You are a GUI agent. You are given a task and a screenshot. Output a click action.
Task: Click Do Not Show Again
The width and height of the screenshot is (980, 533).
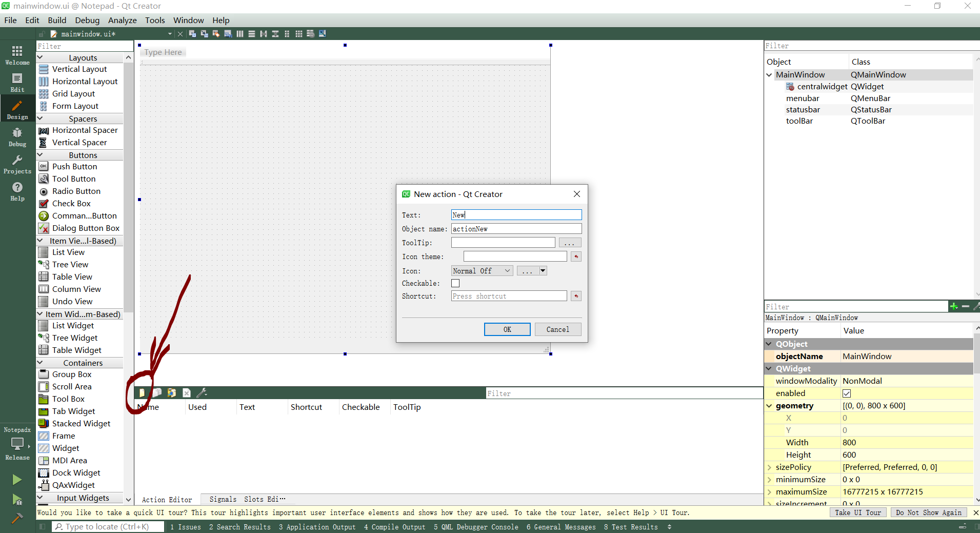[928, 512]
